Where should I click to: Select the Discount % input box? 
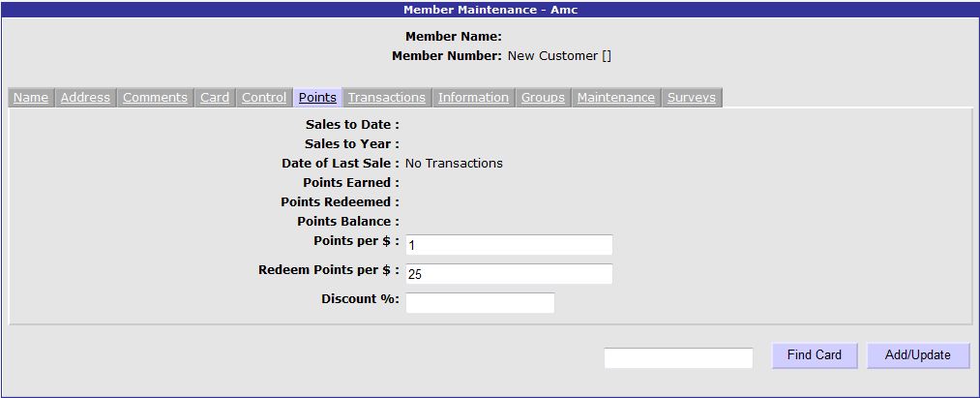pyautogui.click(x=480, y=303)
